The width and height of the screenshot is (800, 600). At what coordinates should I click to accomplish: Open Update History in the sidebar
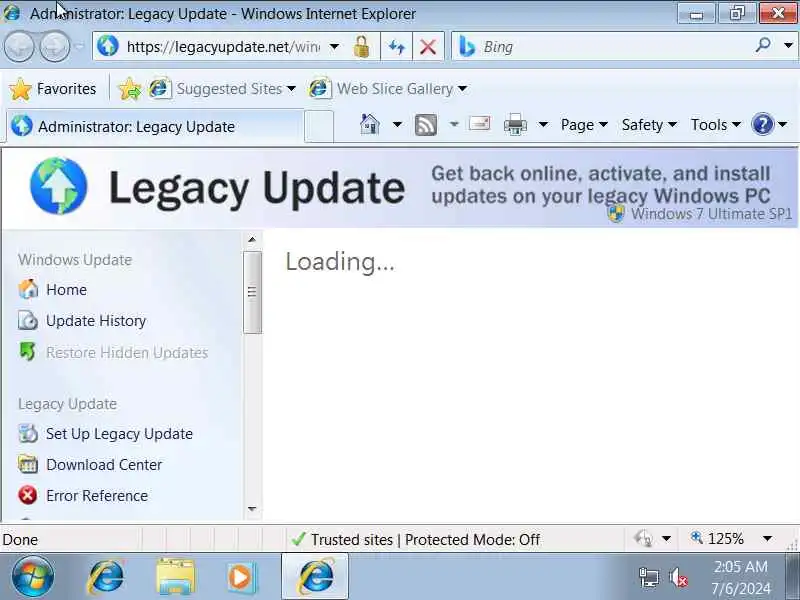click(96, 321)
